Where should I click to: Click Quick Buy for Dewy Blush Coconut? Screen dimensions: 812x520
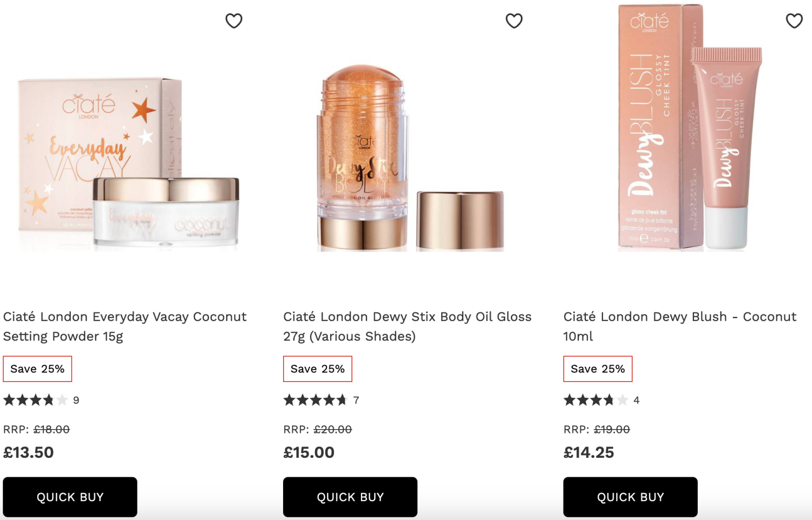point(630,497)
